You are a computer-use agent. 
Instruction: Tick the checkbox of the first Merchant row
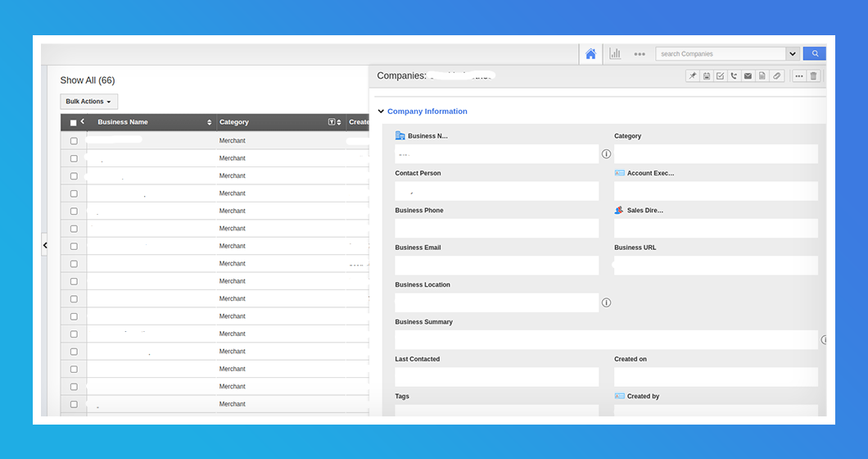[74, 141]
